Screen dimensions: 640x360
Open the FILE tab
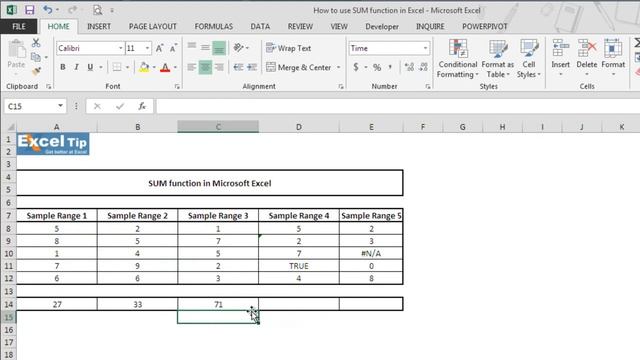click(19, 27)
